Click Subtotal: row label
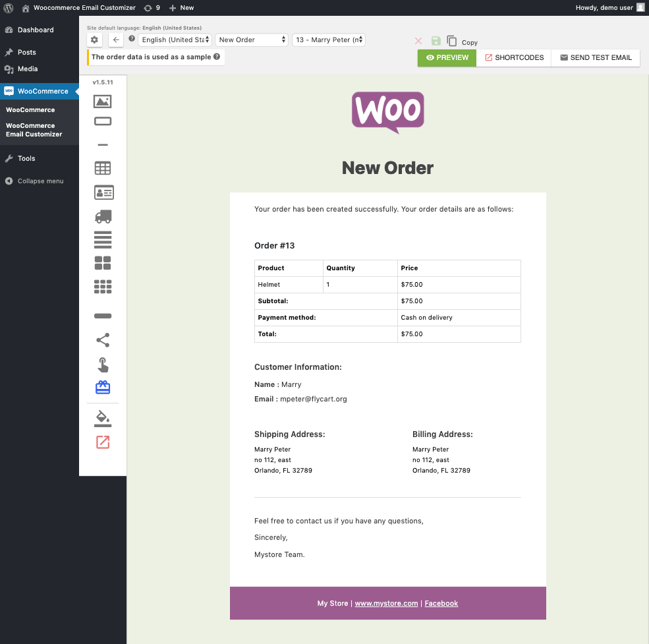 point(273,301)
